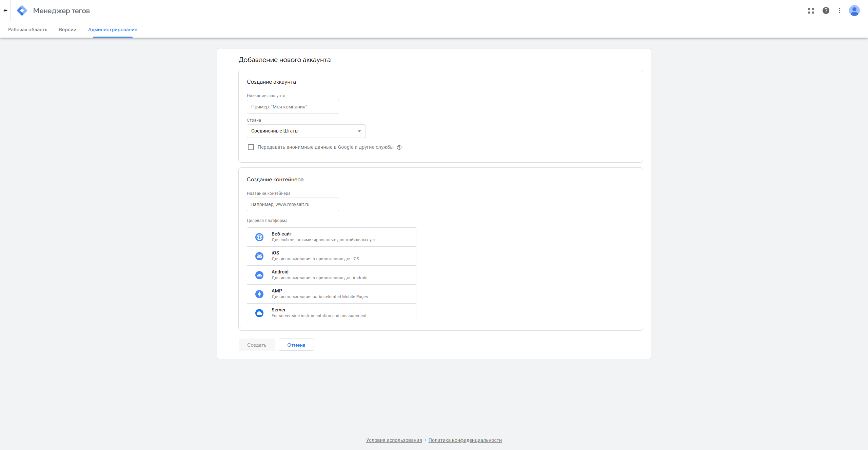Click the Название аккаунта input field

(293, 107)
